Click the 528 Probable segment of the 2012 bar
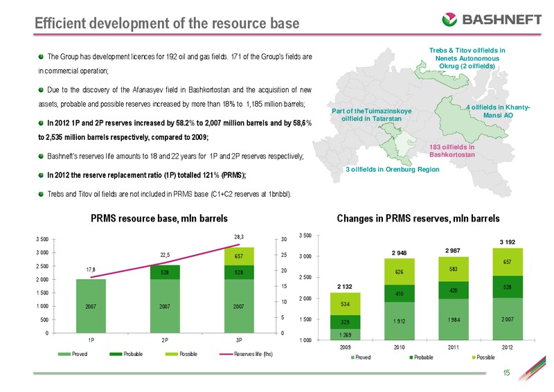Image resolution: width=554 pixels, height=392 pixels. coord(508,287)
